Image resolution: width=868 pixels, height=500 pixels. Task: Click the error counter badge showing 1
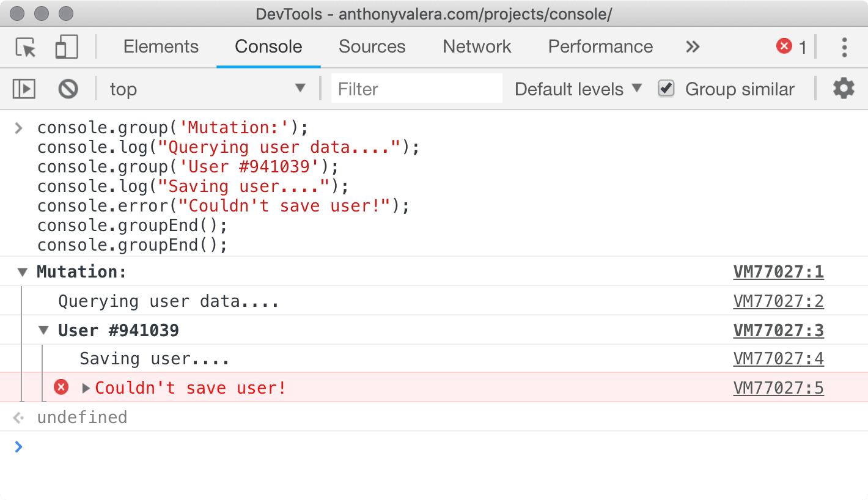pyautogui.click(x=791, y=46)
